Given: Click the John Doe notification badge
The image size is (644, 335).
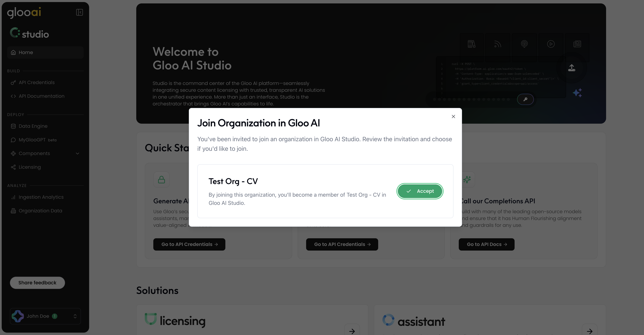Looking at the screenshot, I should pyautogui.click(x=54, y=316).
